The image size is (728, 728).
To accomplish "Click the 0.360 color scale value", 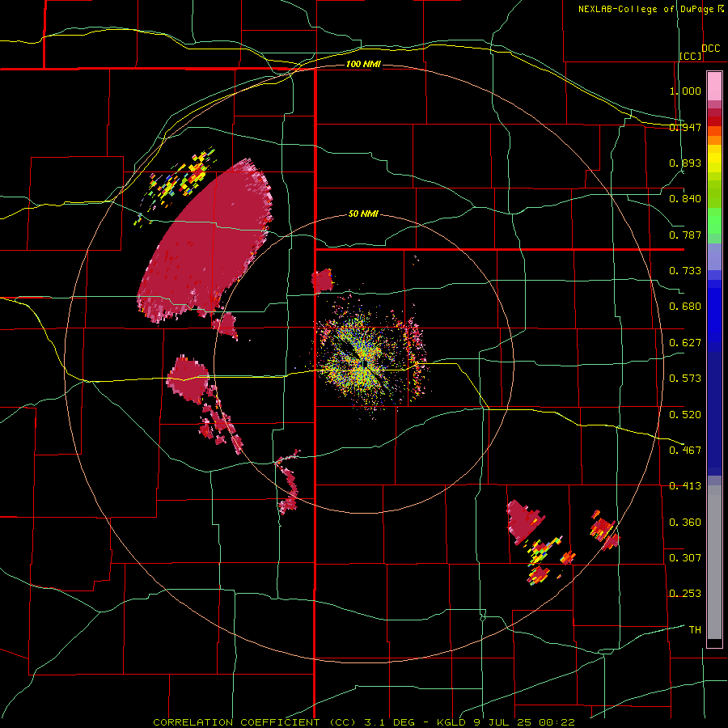I will tap(685, 523).
